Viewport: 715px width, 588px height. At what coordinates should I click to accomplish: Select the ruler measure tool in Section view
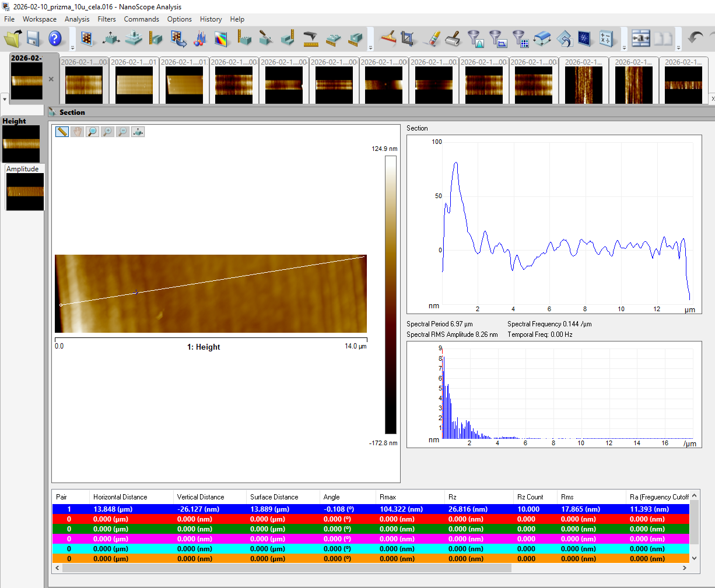(x=62, y=132)
